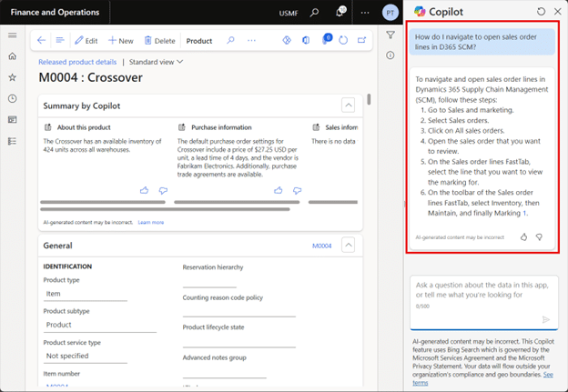The height and width of the screenshot is (392, 568).
Task: Click the Advanced notes group field
Action: click(225, 371)
